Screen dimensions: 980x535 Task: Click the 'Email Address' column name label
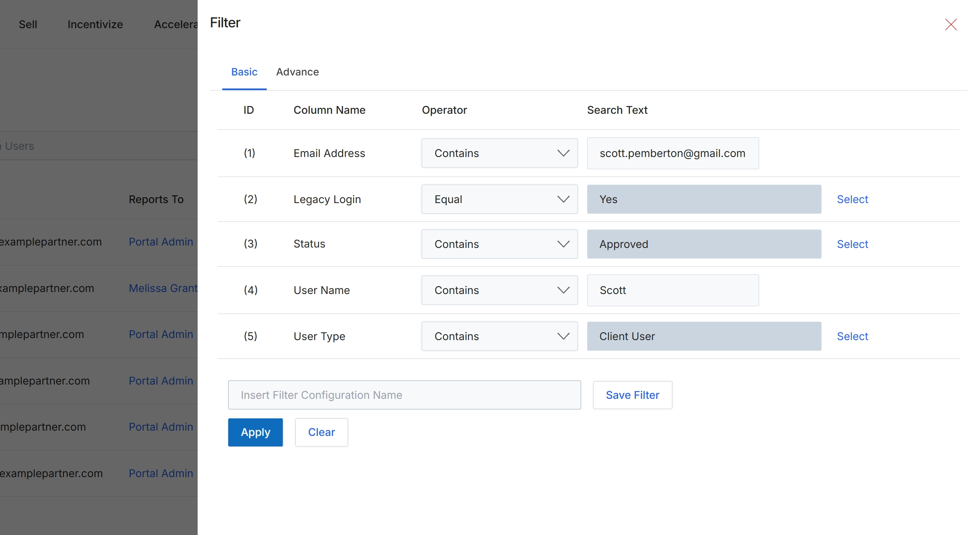pyautogui.click(x=329, y=153)
